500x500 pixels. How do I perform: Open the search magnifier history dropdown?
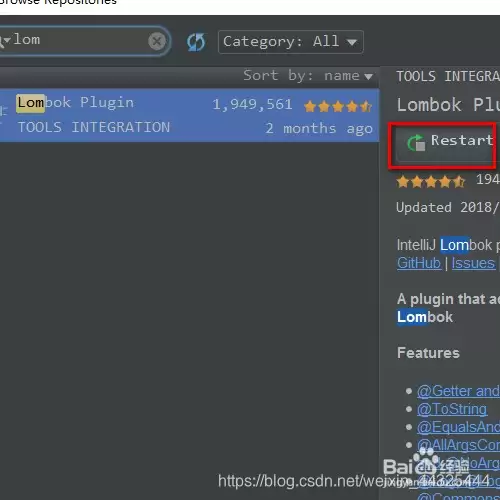[x=4, y=41]
